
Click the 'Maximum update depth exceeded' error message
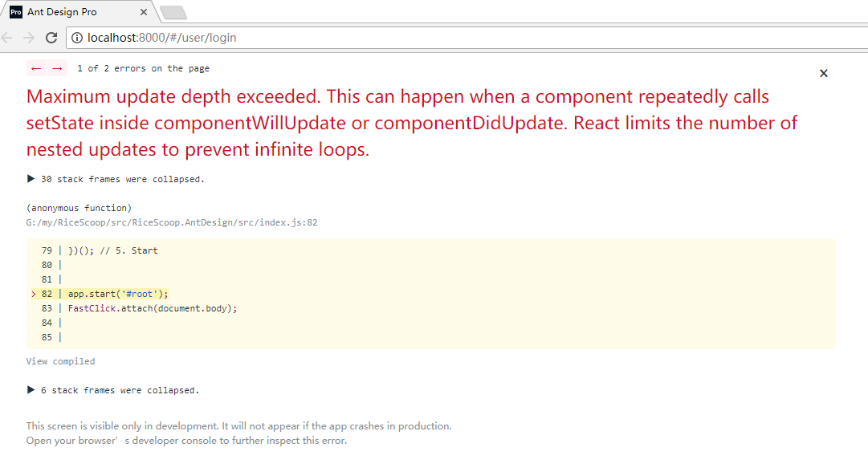(412, 123)
